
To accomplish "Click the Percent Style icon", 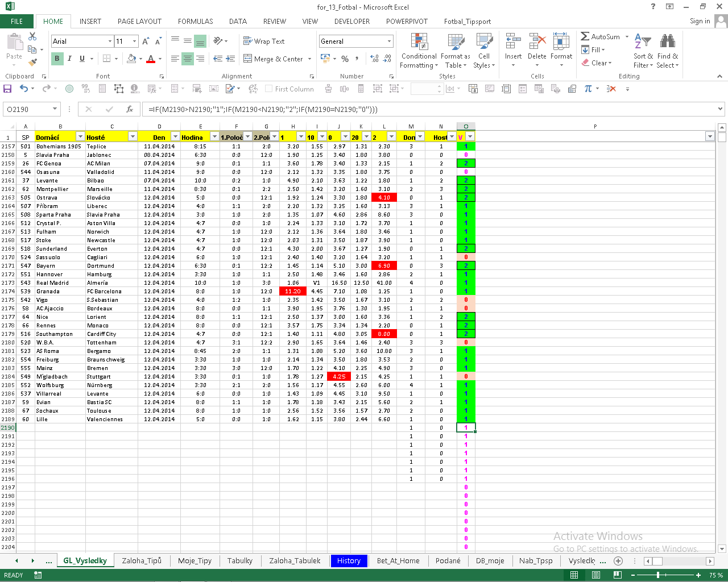I will tap(345, 59).
